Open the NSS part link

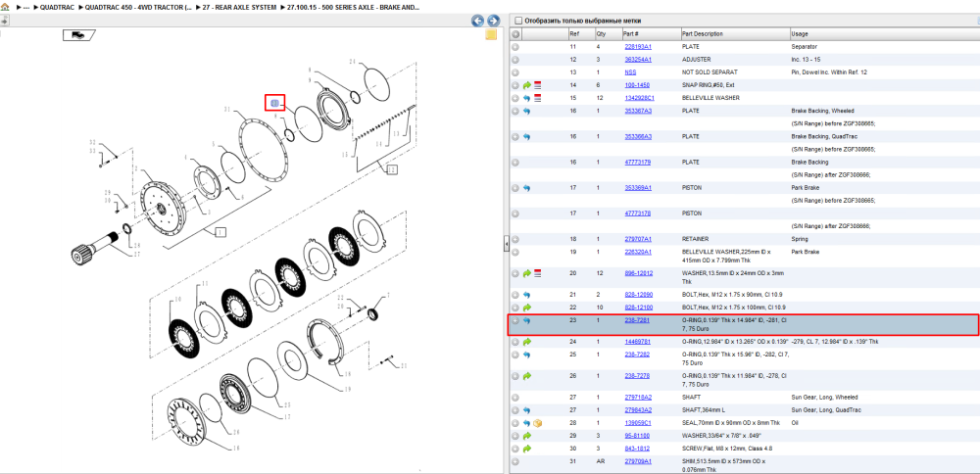(x=630, y=72)
